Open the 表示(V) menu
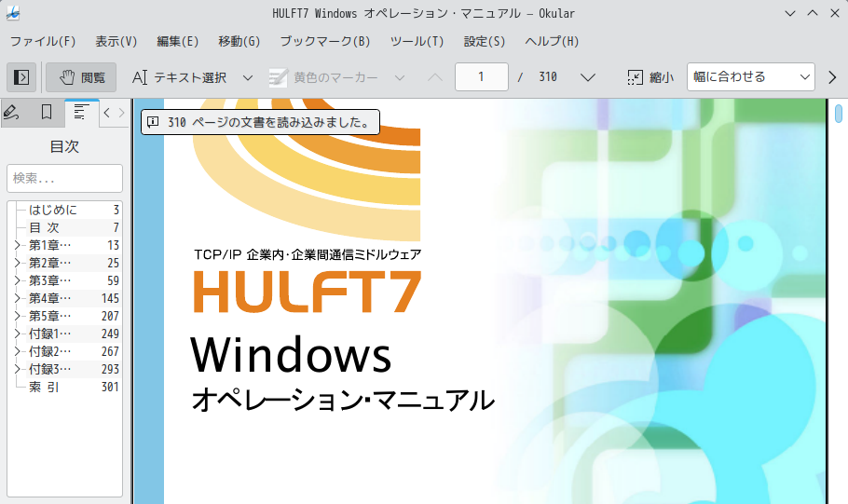The image size is (848, 504). (116, 42)
